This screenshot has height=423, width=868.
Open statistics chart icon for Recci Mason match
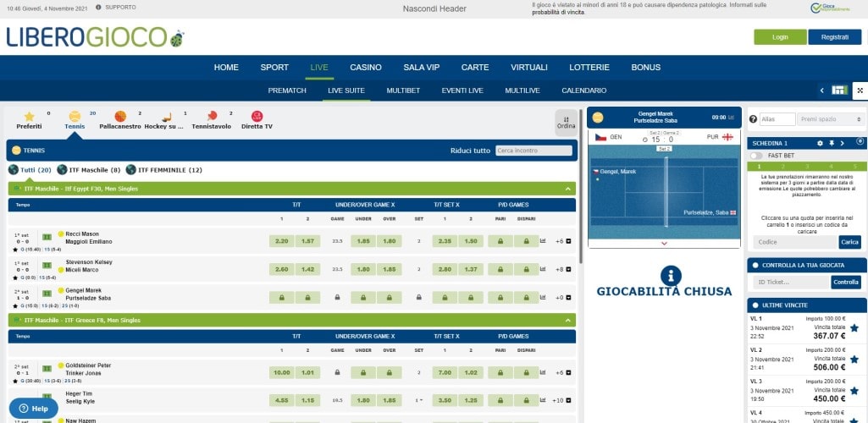click(x=542, y=241)
